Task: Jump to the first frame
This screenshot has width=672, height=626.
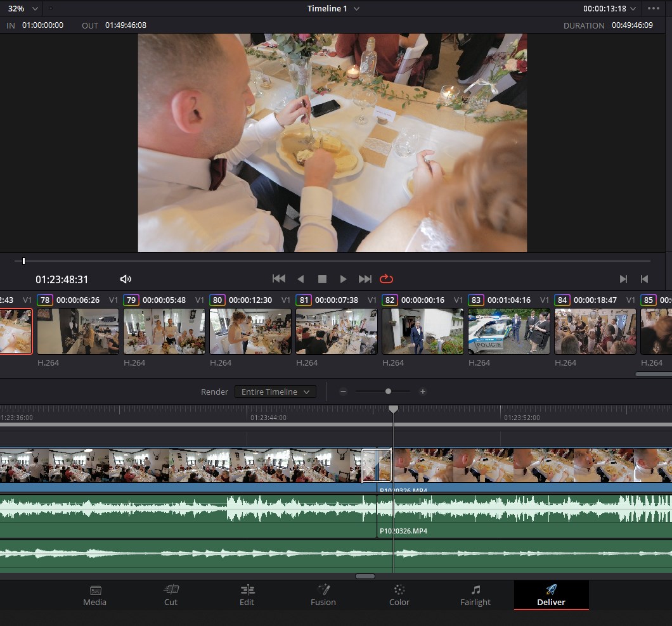Action: coord(278,279)
